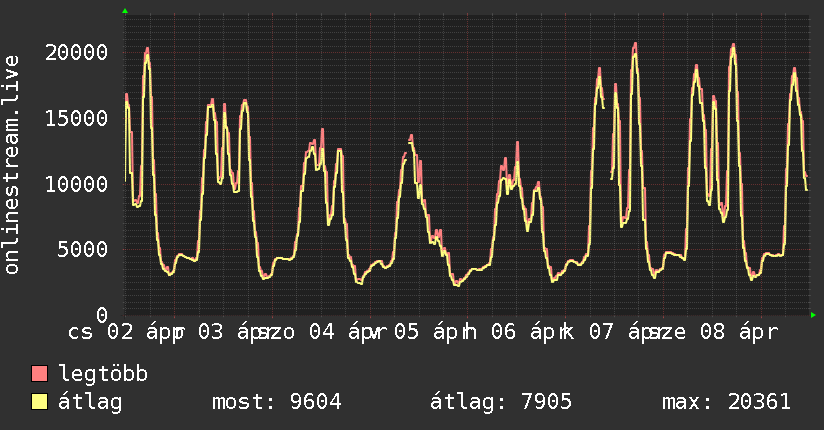Click the pink legtöbb legend swatch

pos(39,373)
